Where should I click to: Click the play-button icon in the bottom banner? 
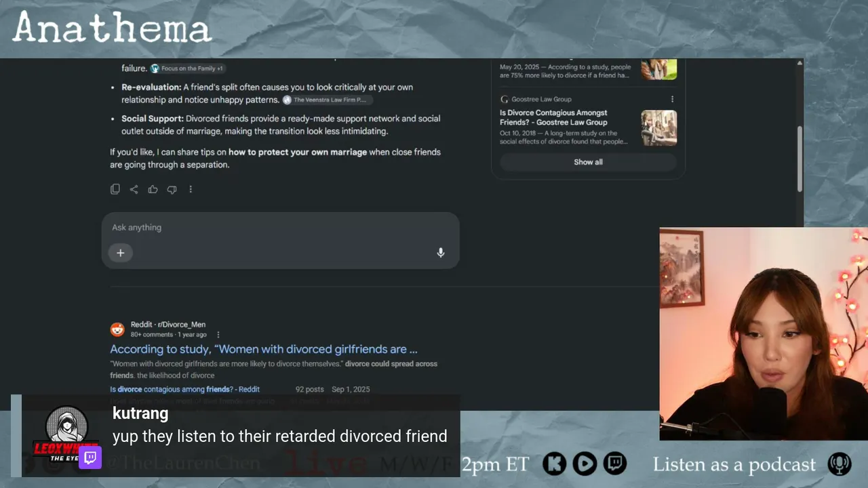tap(585, 464)
